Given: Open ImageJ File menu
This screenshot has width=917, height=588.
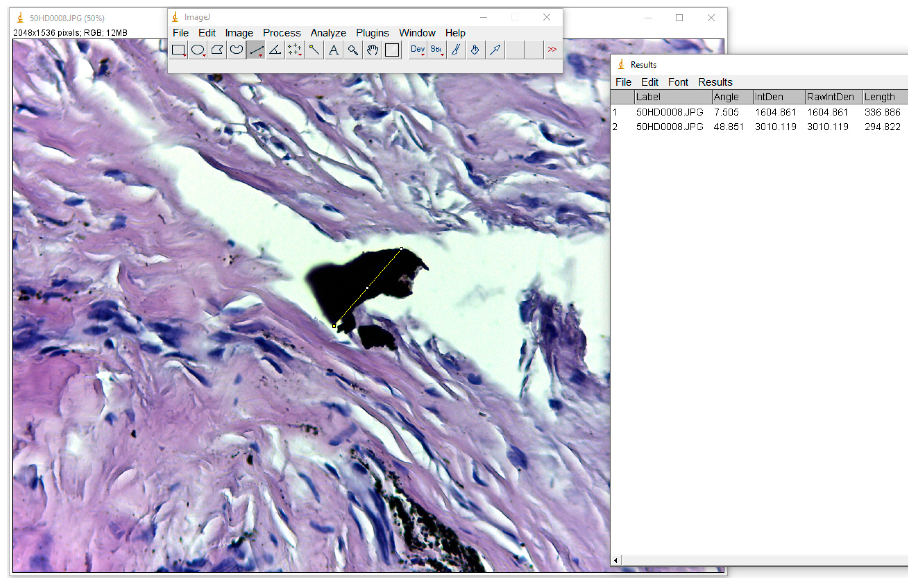Looking at the screenshot, I should 181,33.
